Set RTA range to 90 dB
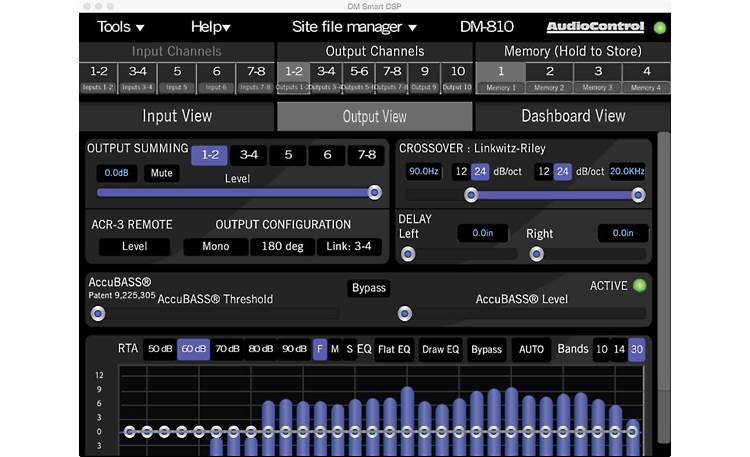750x457 pixels. [x=294, y=349]
